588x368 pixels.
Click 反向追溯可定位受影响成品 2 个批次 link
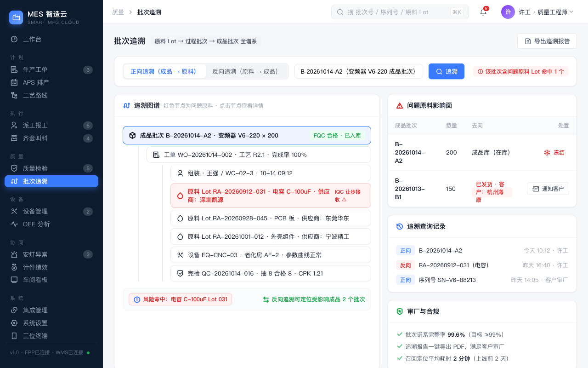click(x=314, y=299)
